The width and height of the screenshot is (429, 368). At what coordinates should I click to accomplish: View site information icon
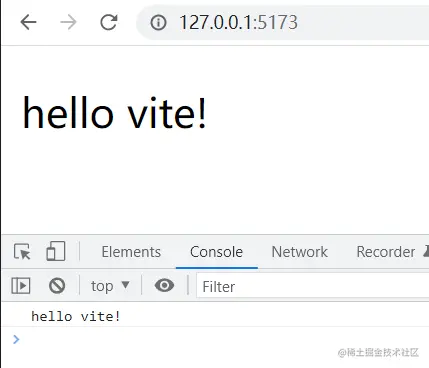[158, 23]
